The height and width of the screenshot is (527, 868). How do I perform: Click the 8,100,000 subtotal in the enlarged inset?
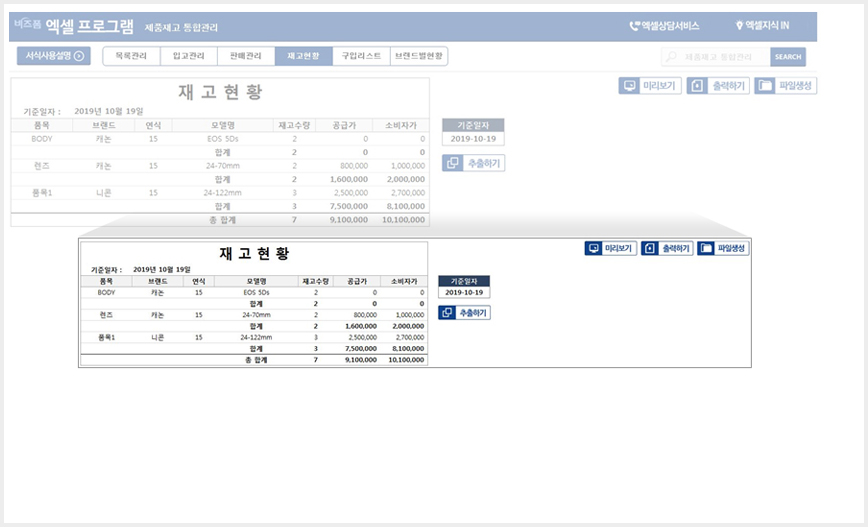[408, 349]
